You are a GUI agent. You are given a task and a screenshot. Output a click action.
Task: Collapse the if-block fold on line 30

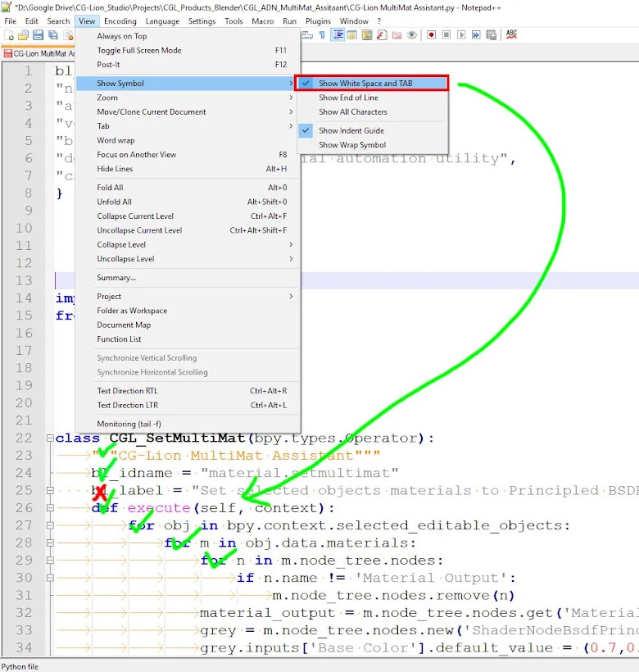[x=50, y=578]
